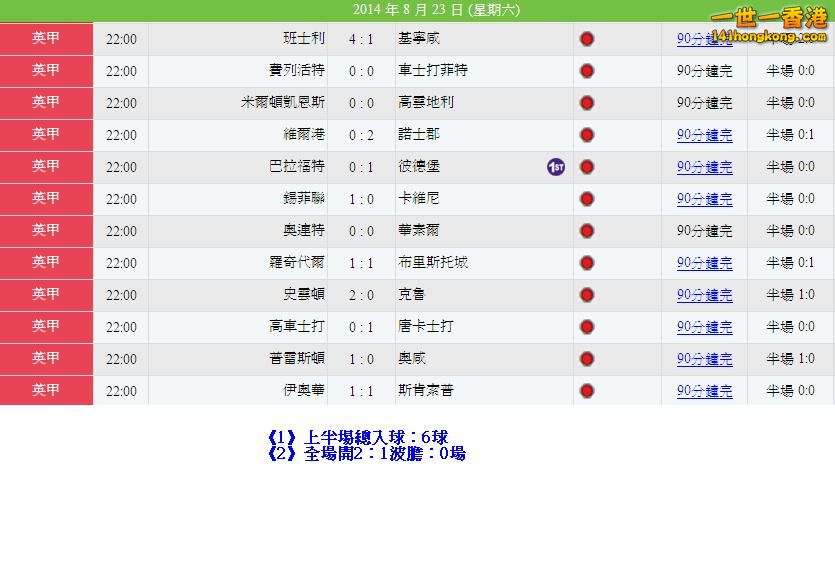
Task: Click 半場 0:1 in the 維爾港 row
Action: click(790, 135)
